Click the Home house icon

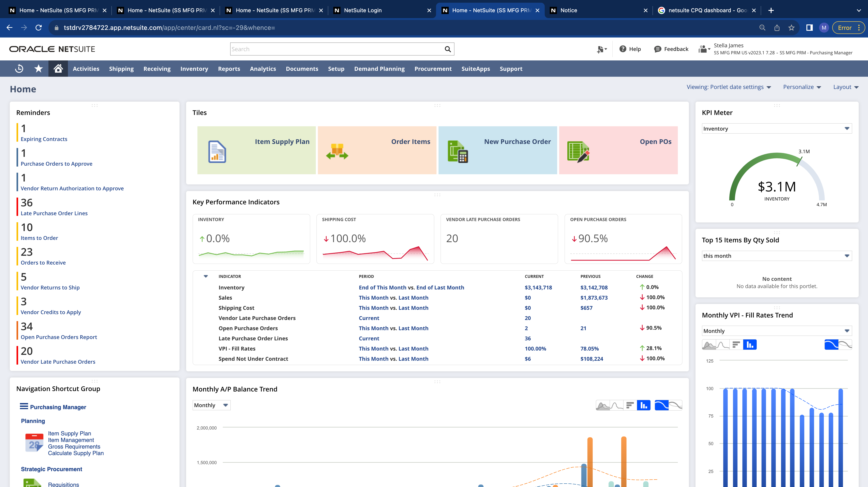click(58, 69)
